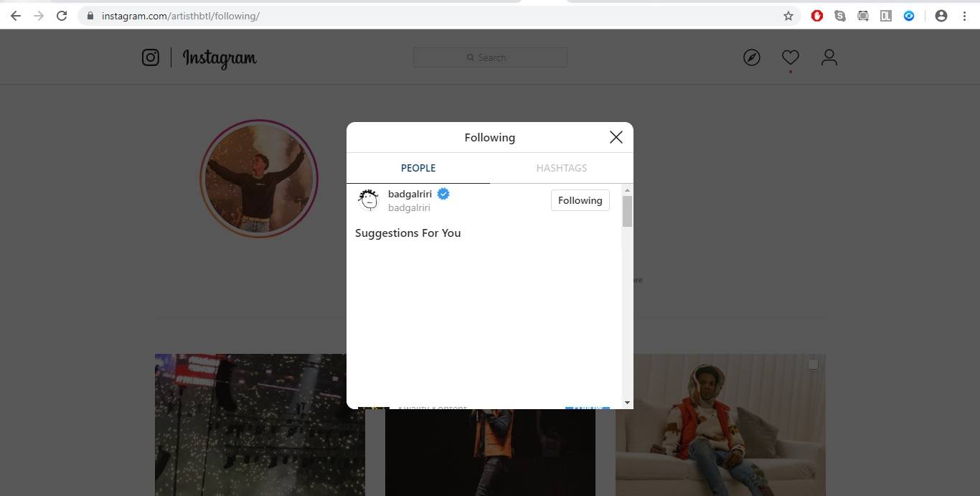Open the orange vest couch post thumbnail
The width and height of the screenshot is (980, 496).
(x=720, y=425)
